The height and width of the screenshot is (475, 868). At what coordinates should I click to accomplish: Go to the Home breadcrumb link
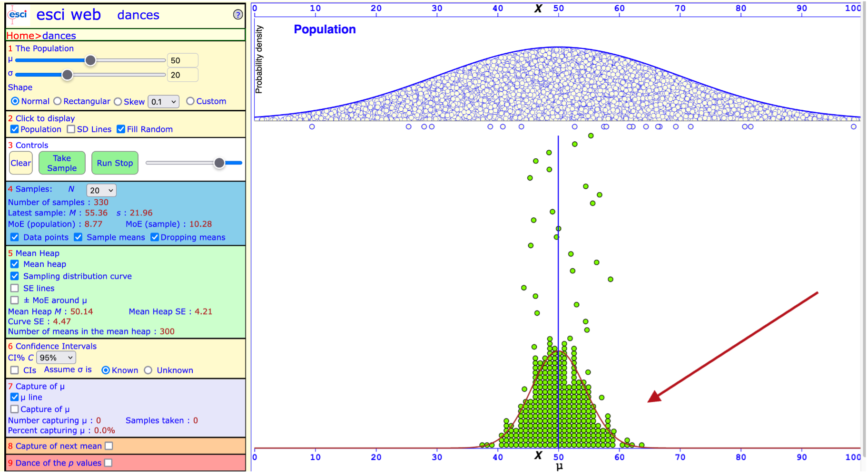(x=20, y=36)
